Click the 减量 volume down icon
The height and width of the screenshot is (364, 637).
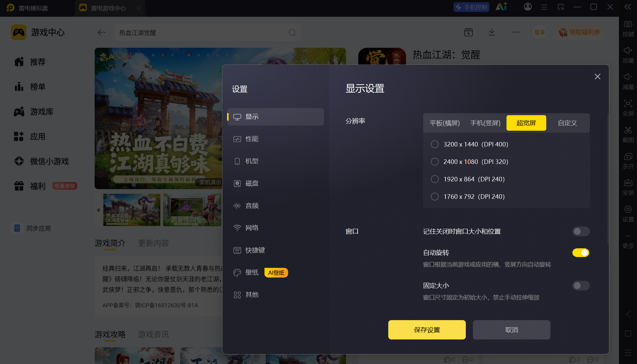[628, 77]
